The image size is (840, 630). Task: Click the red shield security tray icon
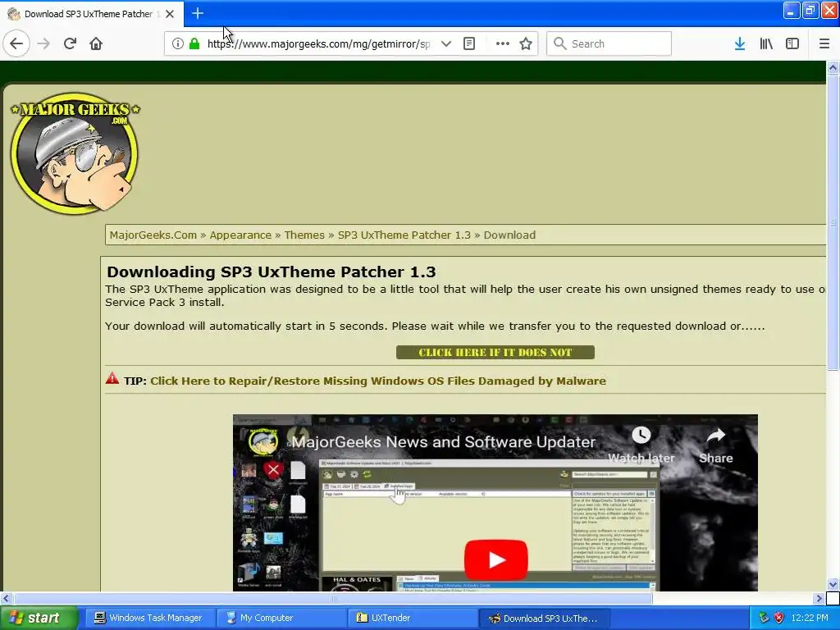[778, 618]
